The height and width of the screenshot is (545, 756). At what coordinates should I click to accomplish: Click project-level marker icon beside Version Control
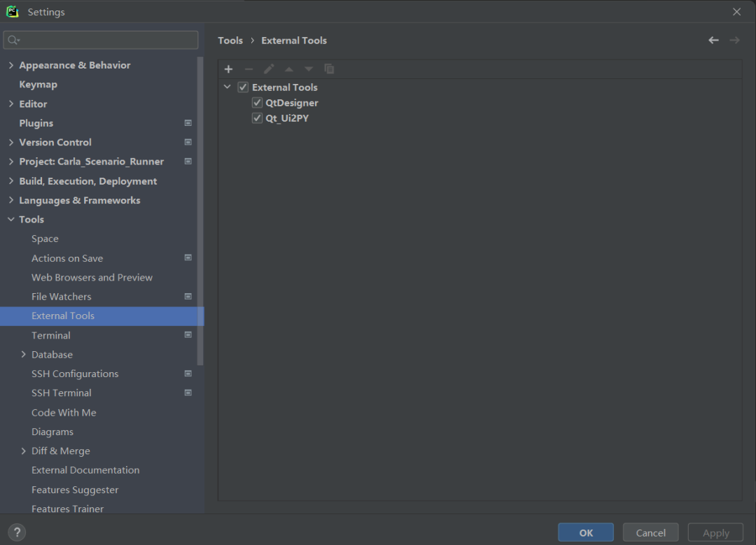point(188,142)
